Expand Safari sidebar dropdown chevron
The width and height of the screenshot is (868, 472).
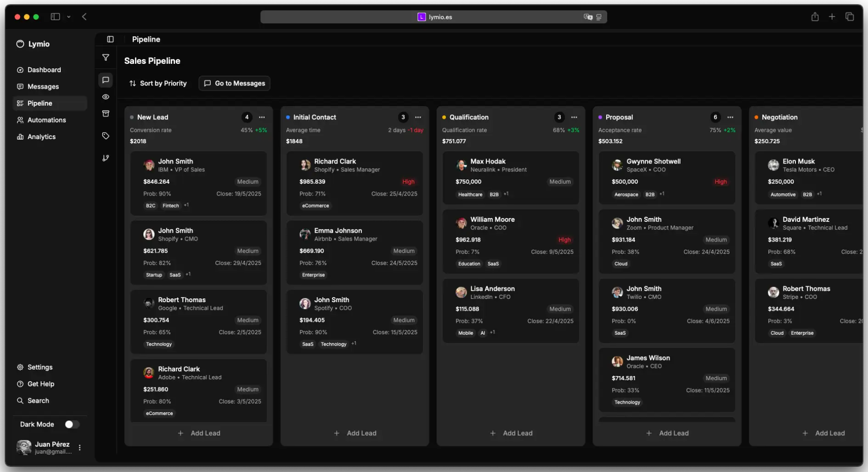pyautogui.click(x=69, y=17)
